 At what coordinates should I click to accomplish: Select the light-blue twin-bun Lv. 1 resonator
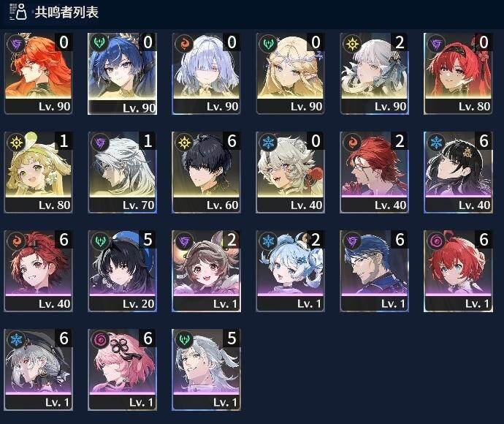(x=290, y=271)
